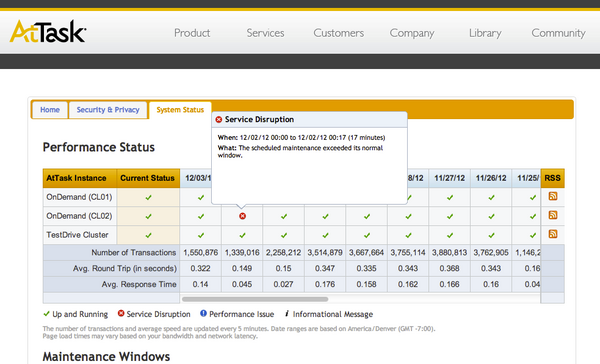Viewport: 600px width, 364px height.
Task: Click OnDemand (CL01) 11/26/12 checkmark
Action: (x=491, y=198)
